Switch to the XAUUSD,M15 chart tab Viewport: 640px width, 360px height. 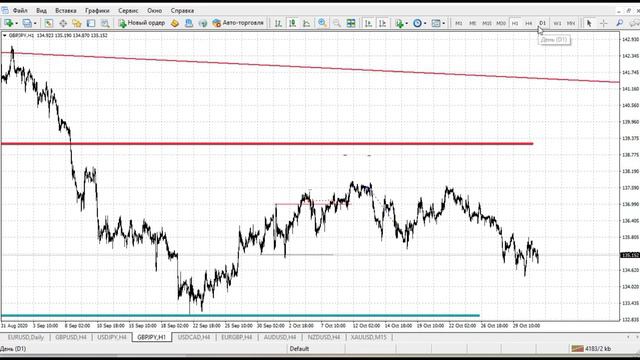tap(369, 338)
